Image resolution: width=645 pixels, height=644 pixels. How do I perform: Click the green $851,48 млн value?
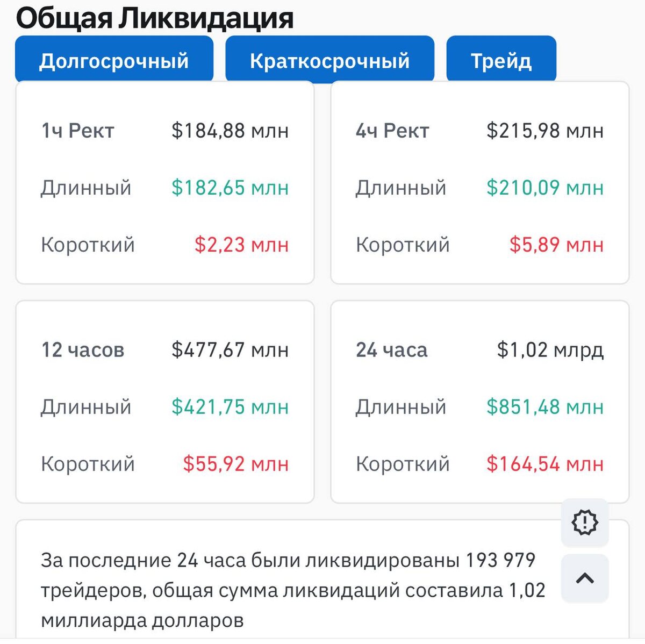[545, 407]
